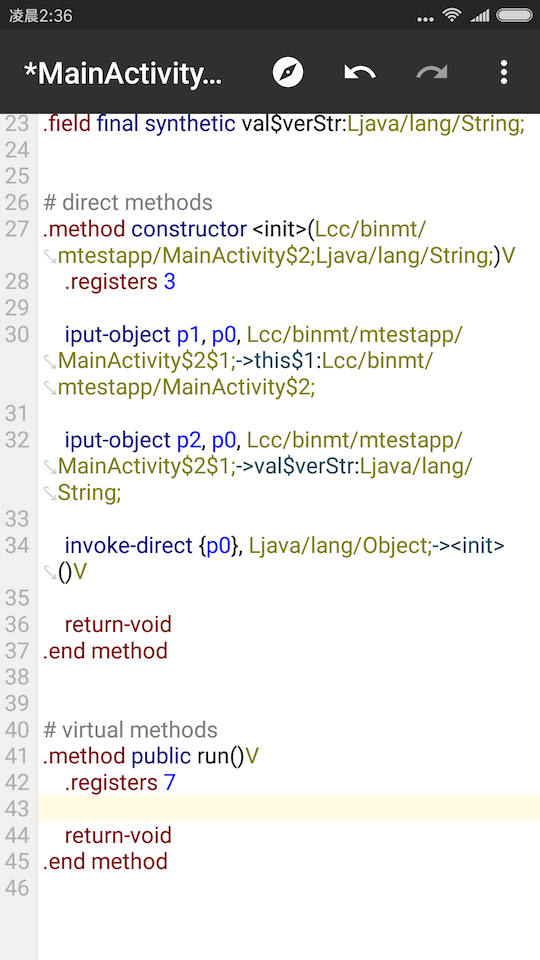
Task: Tap the *MainActivity file title
Action: pos(122,73)
